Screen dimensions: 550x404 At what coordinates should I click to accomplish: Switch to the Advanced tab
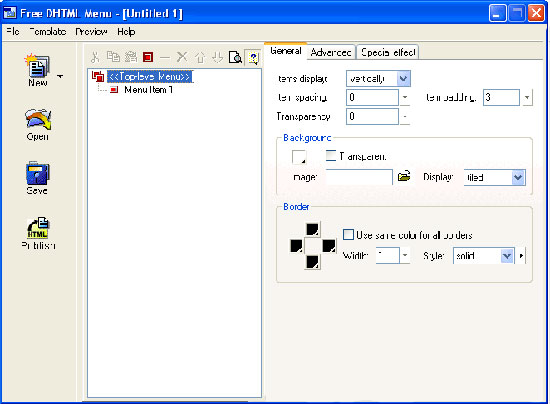coord(331,52)
